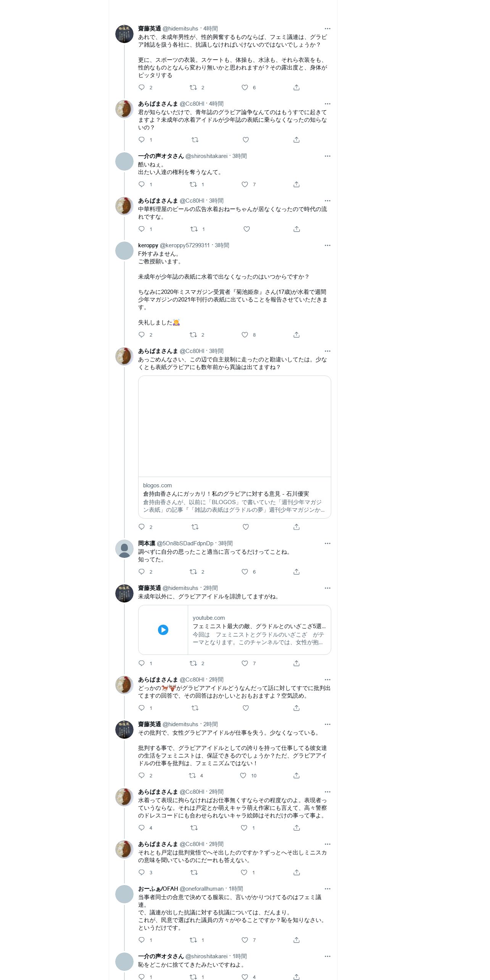Viewport: 490px width, 980px height.
Task: Play the youtube.com video card
Action: pyautogui.click(x=163, y=630)
